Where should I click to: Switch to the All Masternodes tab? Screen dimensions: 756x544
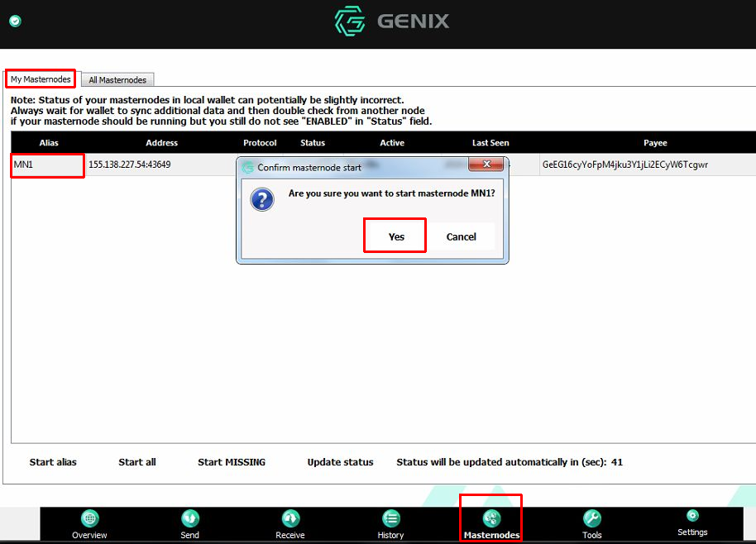[x=117, y=79]
